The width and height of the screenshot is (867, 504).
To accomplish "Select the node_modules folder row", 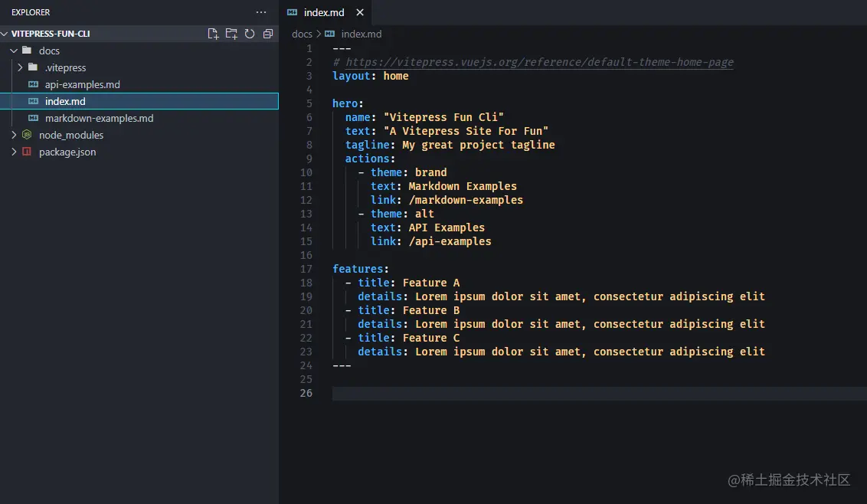I will [139, 135].
